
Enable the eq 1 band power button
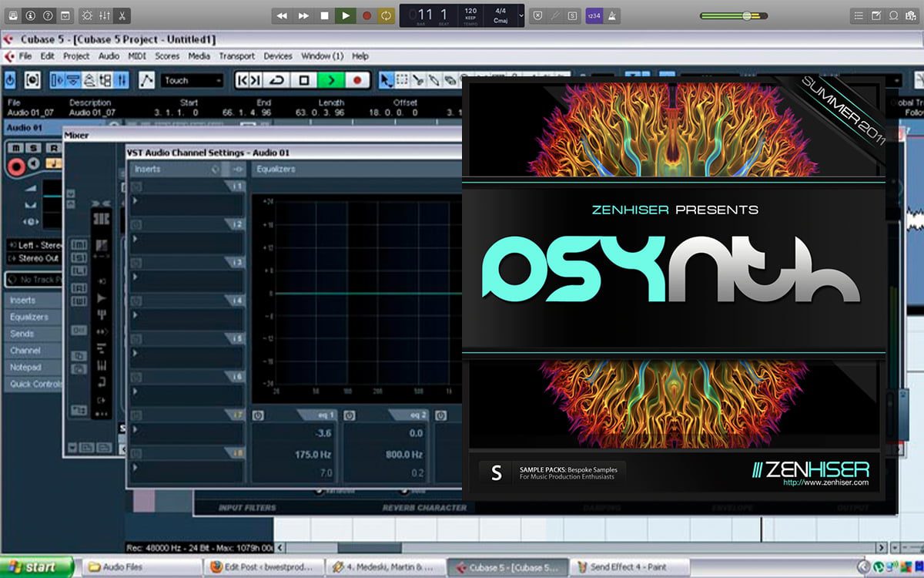click(259, 415)
